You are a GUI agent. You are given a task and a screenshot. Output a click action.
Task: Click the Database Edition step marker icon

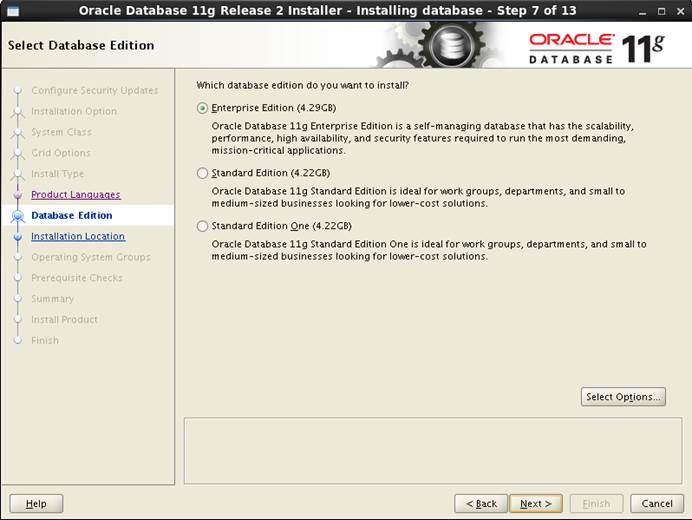(x=18, y=216)
